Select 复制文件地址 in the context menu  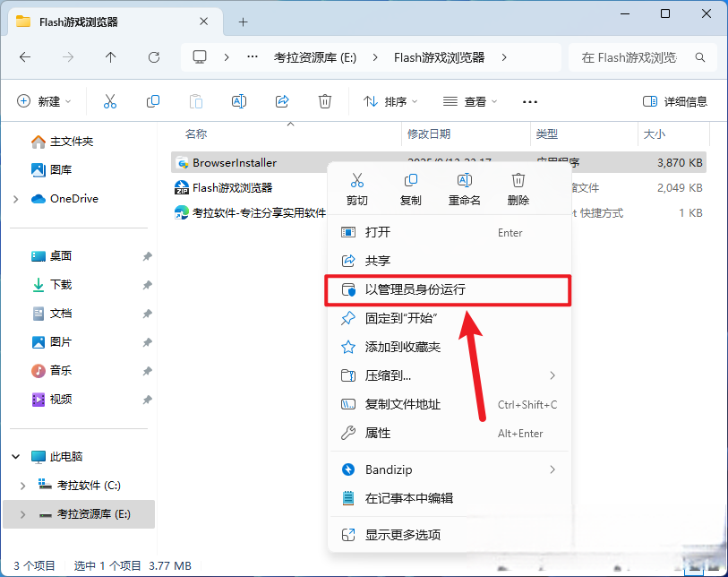coord(449,405)
